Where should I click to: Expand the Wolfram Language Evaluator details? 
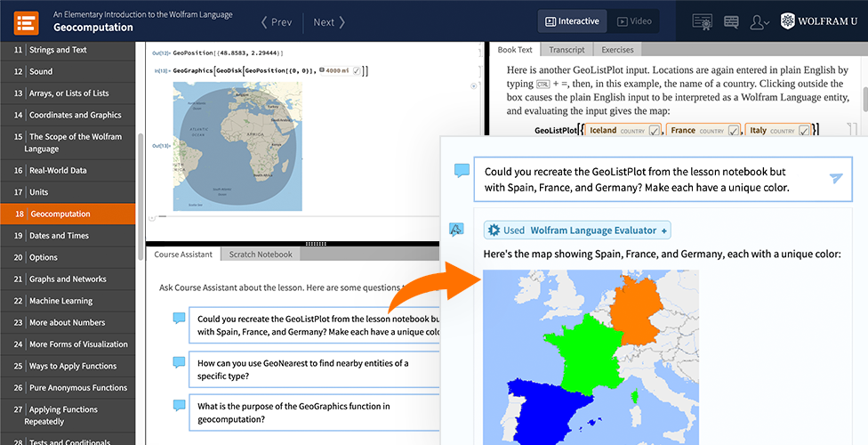coord(663,231)
